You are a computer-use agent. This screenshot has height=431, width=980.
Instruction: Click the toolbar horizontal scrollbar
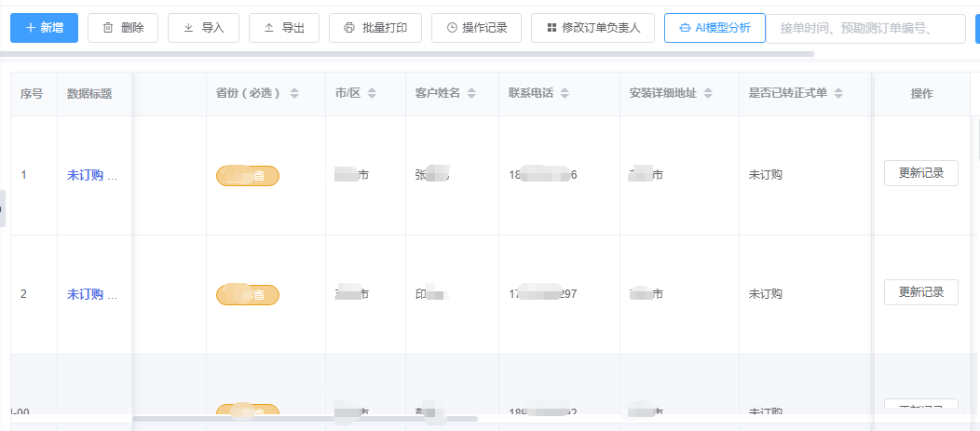[x=406, y=54]
